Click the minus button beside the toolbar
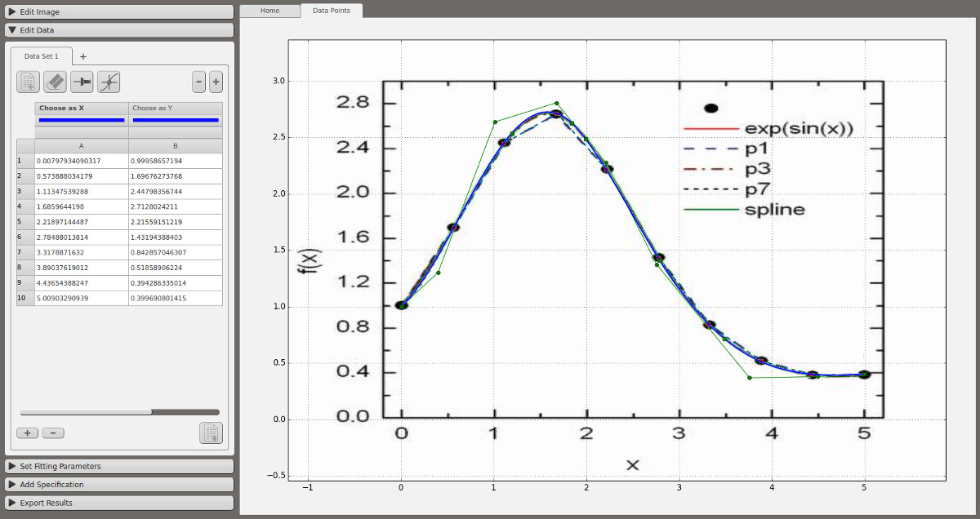Viewport: 980px width, 519px height. point(198,82)
